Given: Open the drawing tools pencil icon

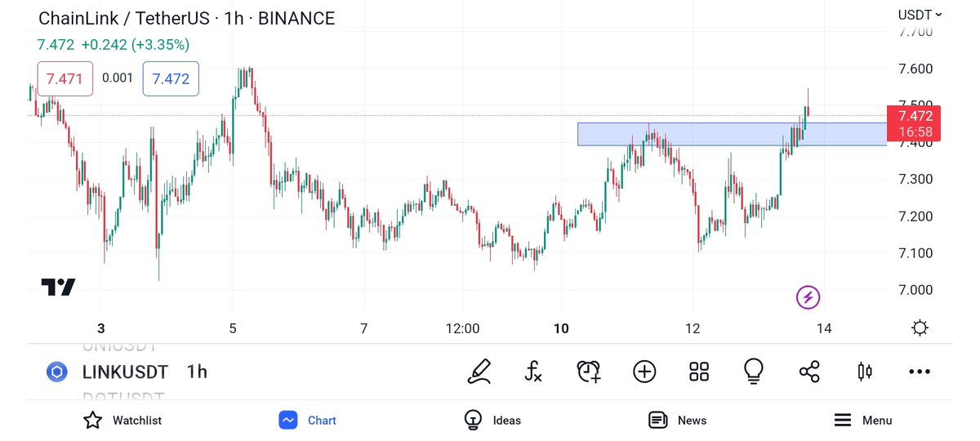Looking at the screenshot, I should pyautogui.click(x=479, y=372).
